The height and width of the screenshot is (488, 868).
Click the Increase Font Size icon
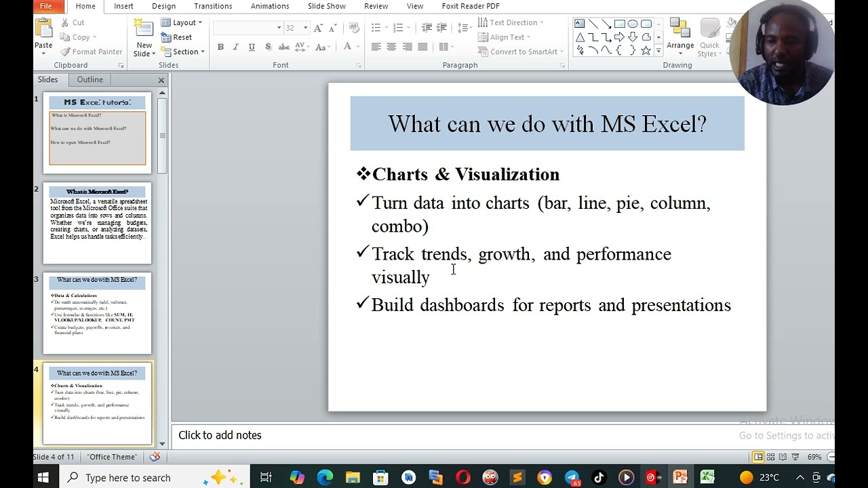(x=318, y=28)
